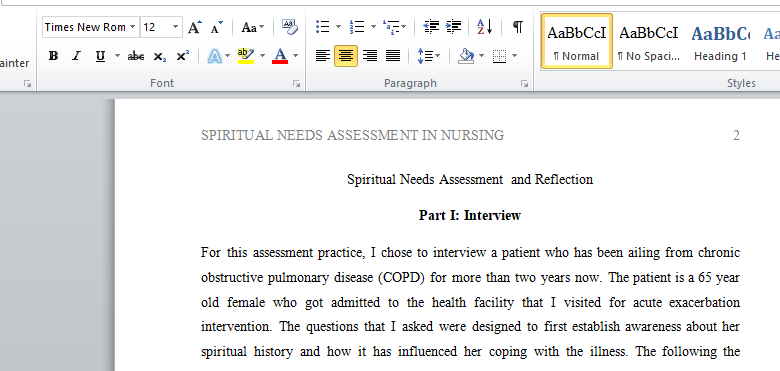
Task: Toggle Strikethrough formatting
Action: [x=135, y=56]
